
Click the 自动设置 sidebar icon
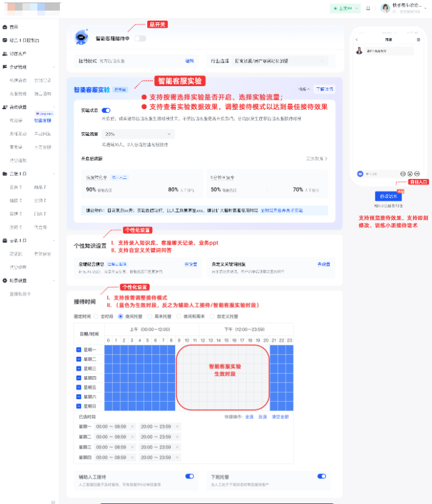pos(5,107)
